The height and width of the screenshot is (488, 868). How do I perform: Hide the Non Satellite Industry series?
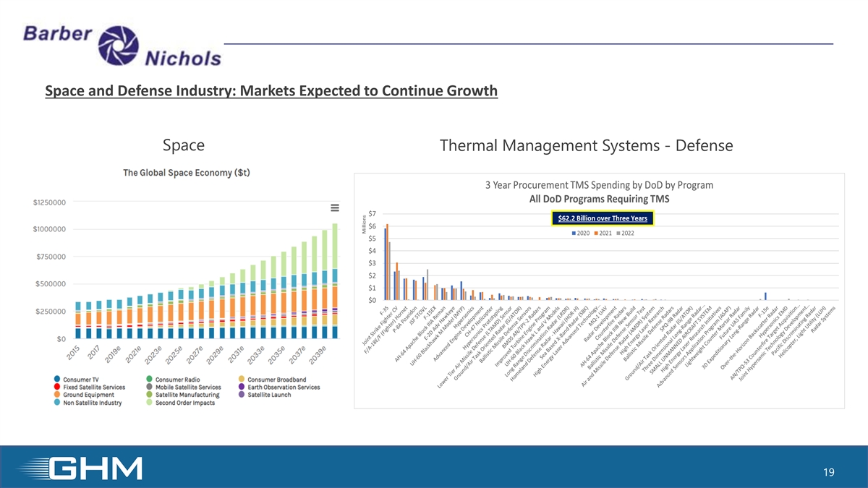[x=56, y=403]
